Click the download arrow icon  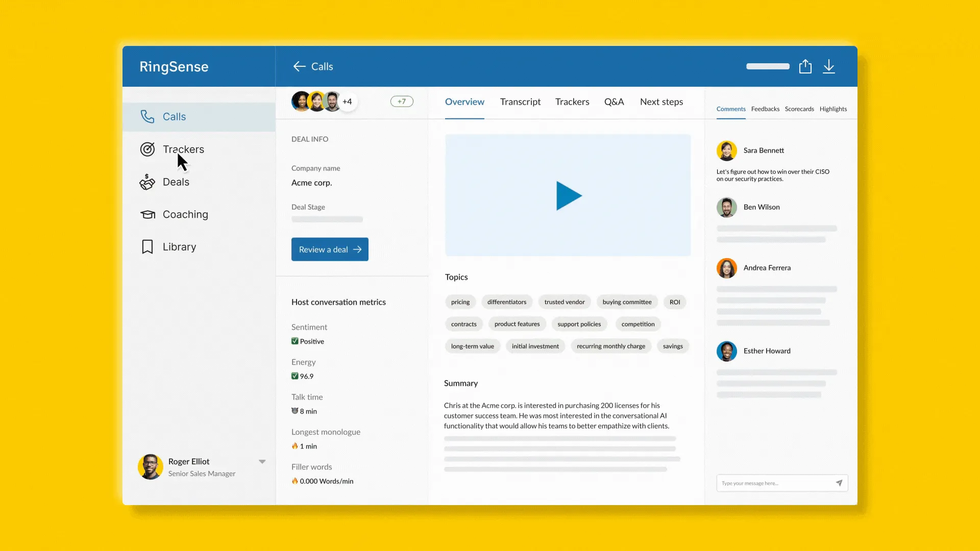[829, 66]
